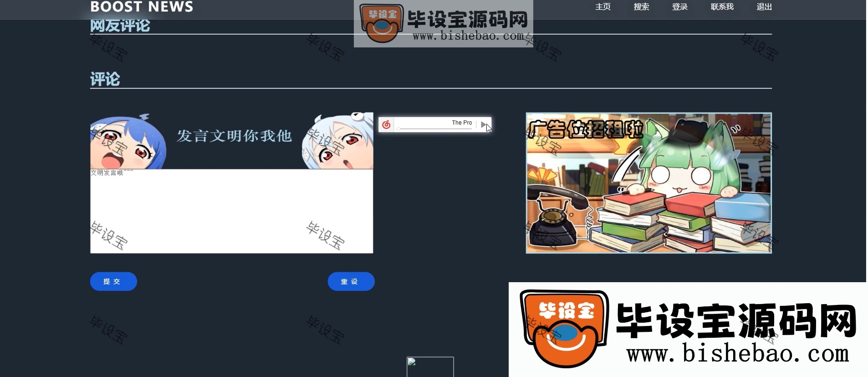
Task: Click 退出 to log out
Action: click(x=764, y=7)
